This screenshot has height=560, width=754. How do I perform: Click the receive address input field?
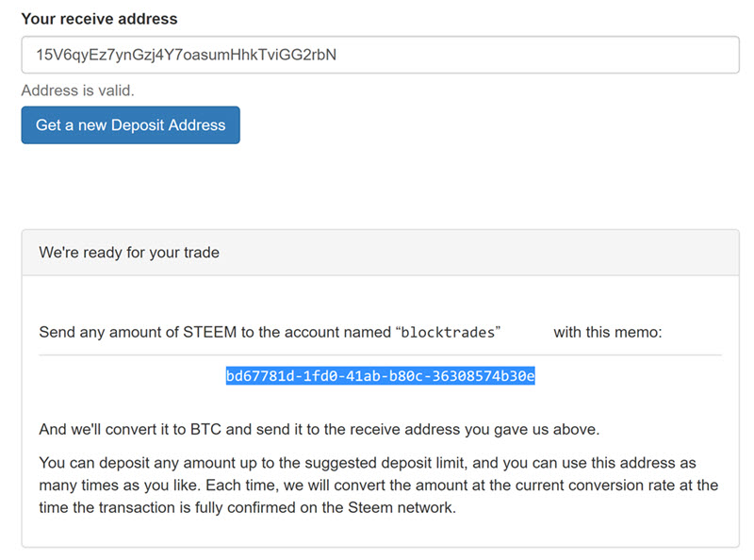click(380, 55)
